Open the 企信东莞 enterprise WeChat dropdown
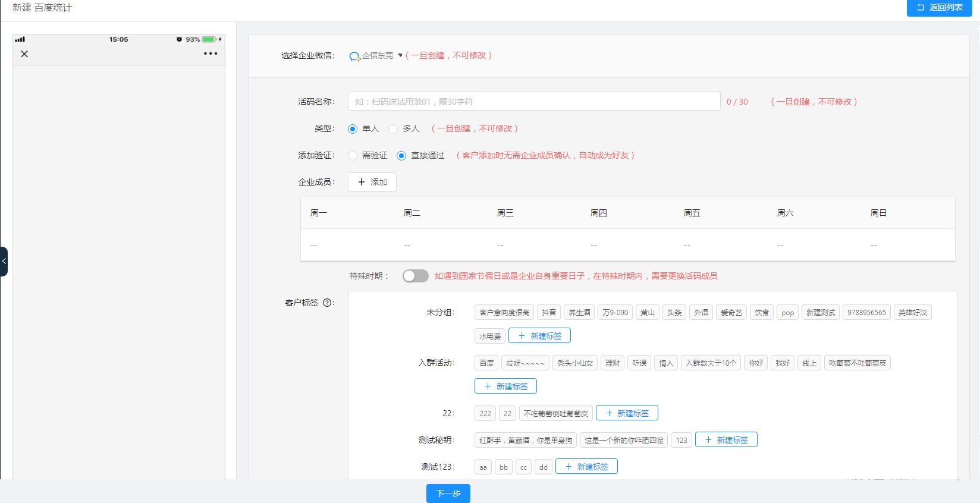Image resolution: width=980 pixels, height=503 pixels. 376,55
